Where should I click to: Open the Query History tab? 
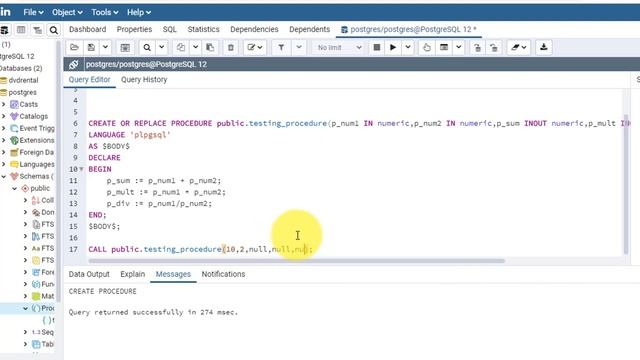[x=144, y=80]
